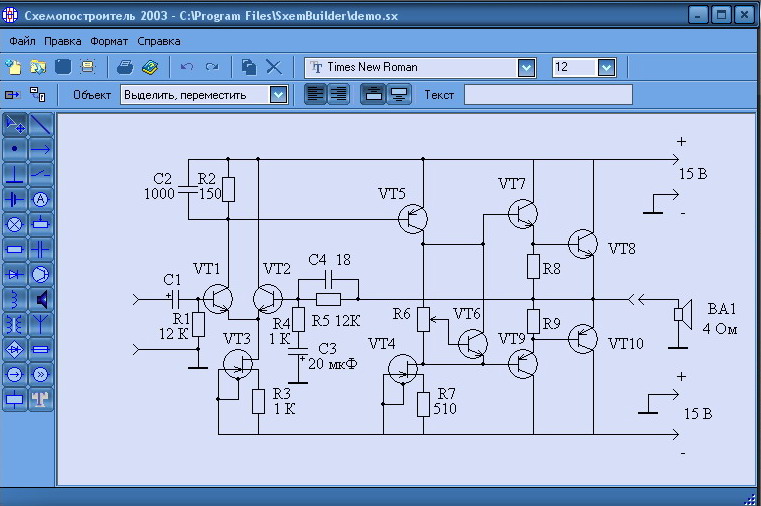Click the VT5 transistor label
Image resolution: width=761 pixels, height=506 pixels.
pos(392,194)
